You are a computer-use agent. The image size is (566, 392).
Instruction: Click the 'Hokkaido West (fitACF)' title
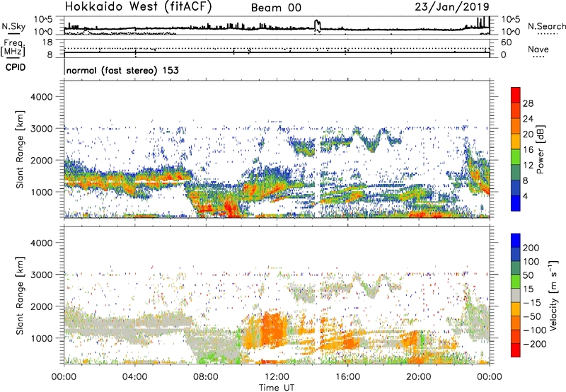138,6
